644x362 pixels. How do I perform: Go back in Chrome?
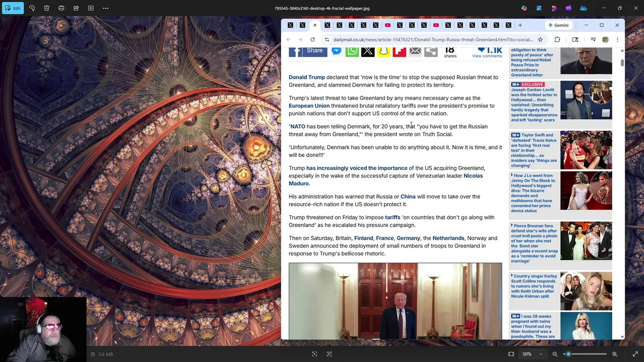click(x=288, y=39)
